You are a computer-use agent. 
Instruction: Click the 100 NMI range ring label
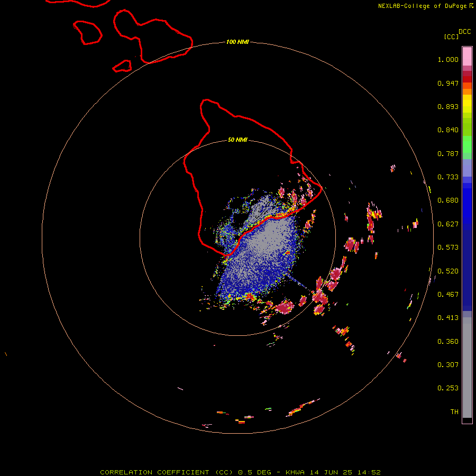pyautogui.click(x=237, y=42)
